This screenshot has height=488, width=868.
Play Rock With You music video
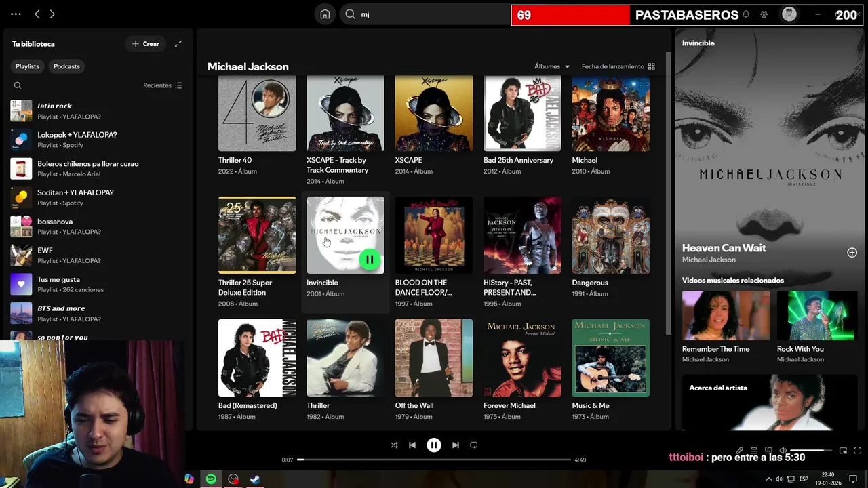(817, 316)
